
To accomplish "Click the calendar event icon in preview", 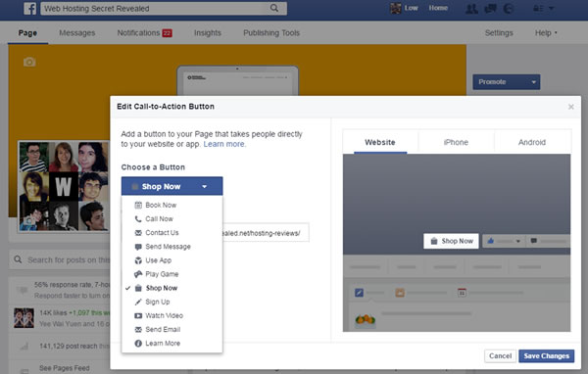I will 462,293.
